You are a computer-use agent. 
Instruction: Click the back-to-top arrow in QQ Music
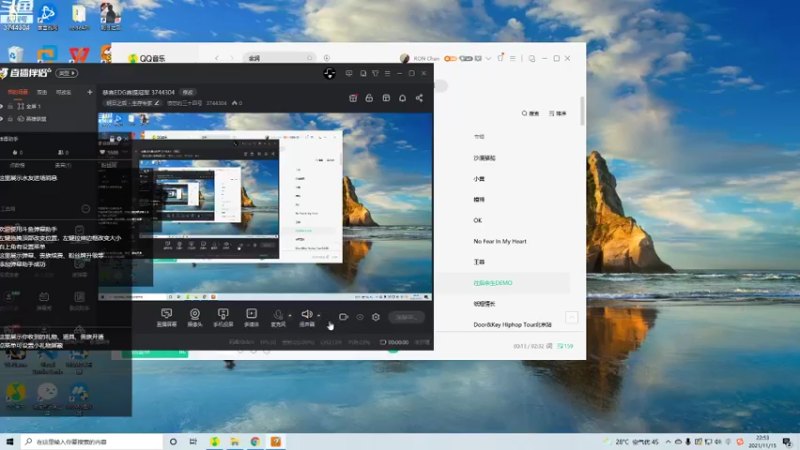tap(571, 317)
